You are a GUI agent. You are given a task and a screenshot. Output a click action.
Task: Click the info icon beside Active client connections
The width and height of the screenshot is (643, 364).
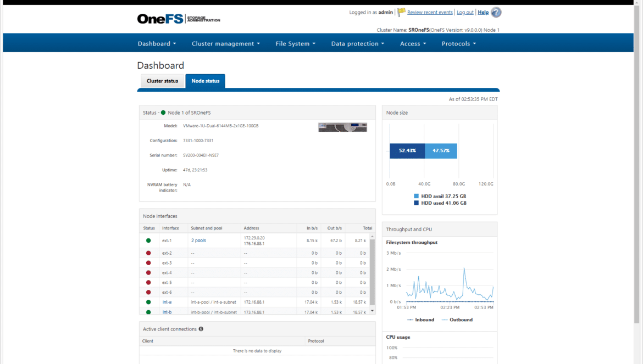click(x=201, y=329)
